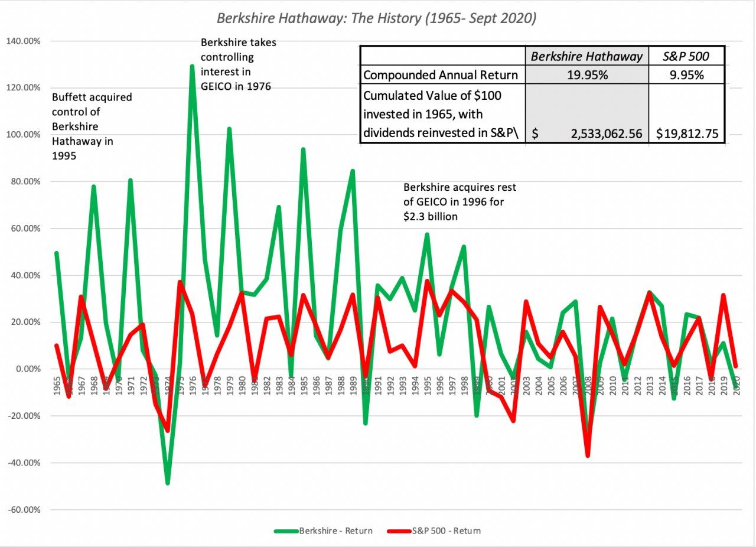Image resolution: width=756 pixels, height=547 pixels.
Task: Select the S&P 500 - Return legend entry
Action: 434,530
